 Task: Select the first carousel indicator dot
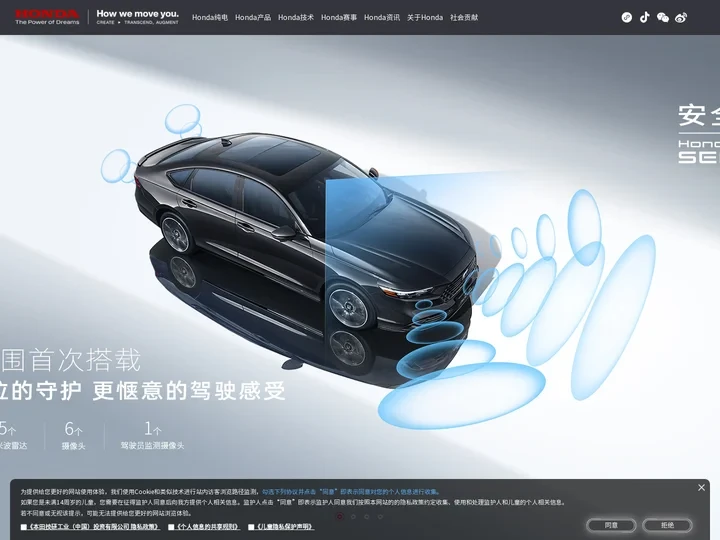(340, 517)
